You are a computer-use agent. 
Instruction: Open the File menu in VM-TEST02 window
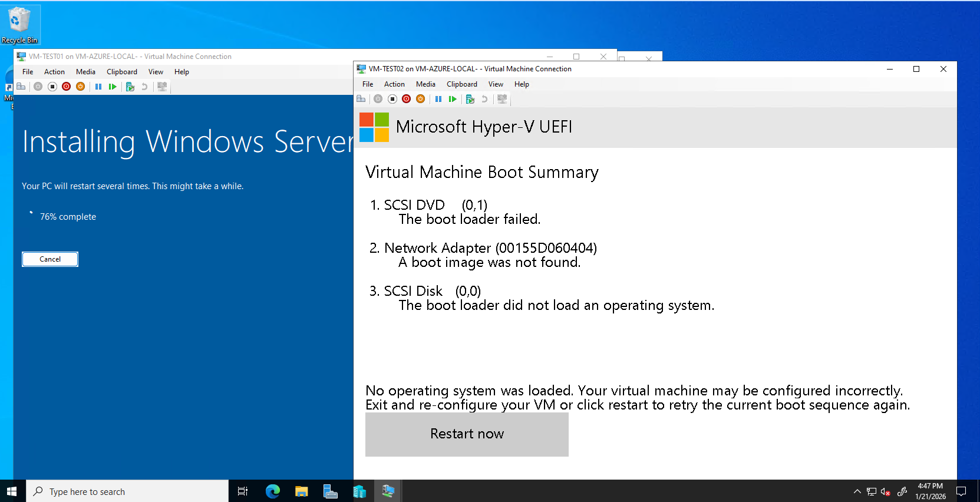(368, 84)
